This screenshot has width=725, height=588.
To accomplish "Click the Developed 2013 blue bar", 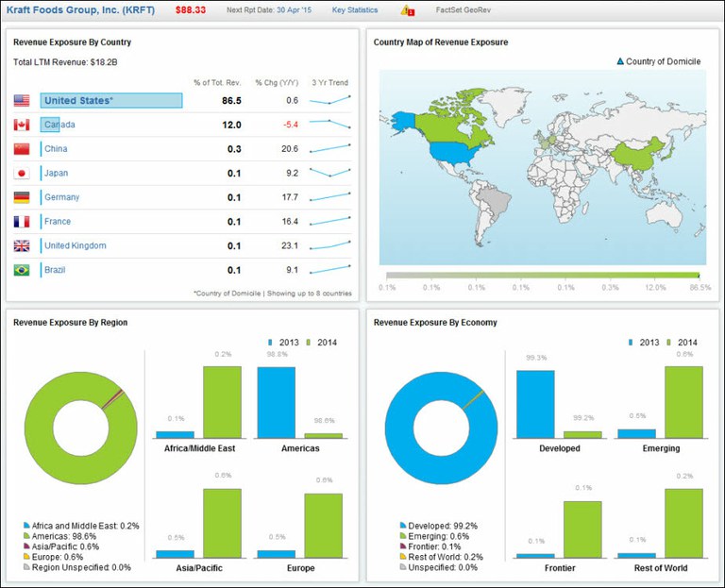I will [x=535, y=404].
